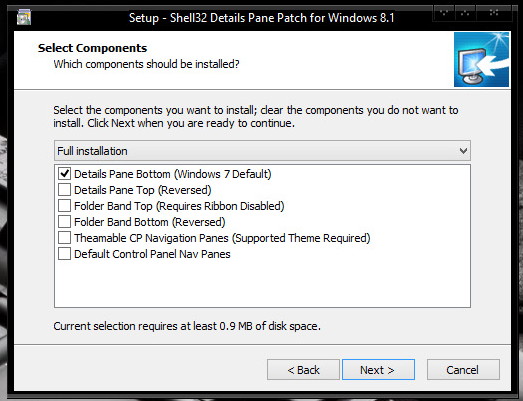Tick Folder Band Top (Requires Ribbon Disabled)
The image size is (523, 401).
click(x=64, y=206)
